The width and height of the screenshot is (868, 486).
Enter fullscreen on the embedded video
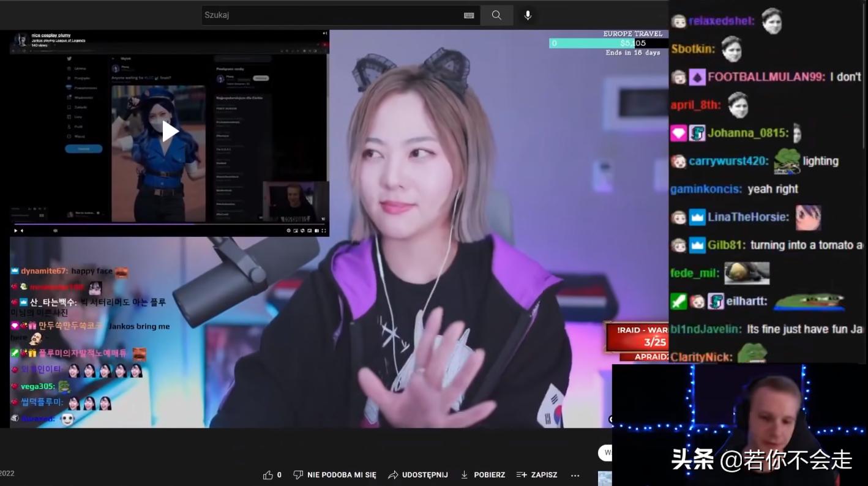324,231
